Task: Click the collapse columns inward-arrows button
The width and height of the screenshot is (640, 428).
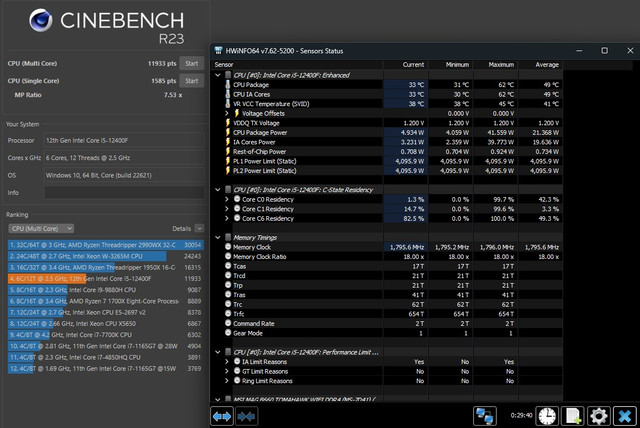Action: point(247,416)
